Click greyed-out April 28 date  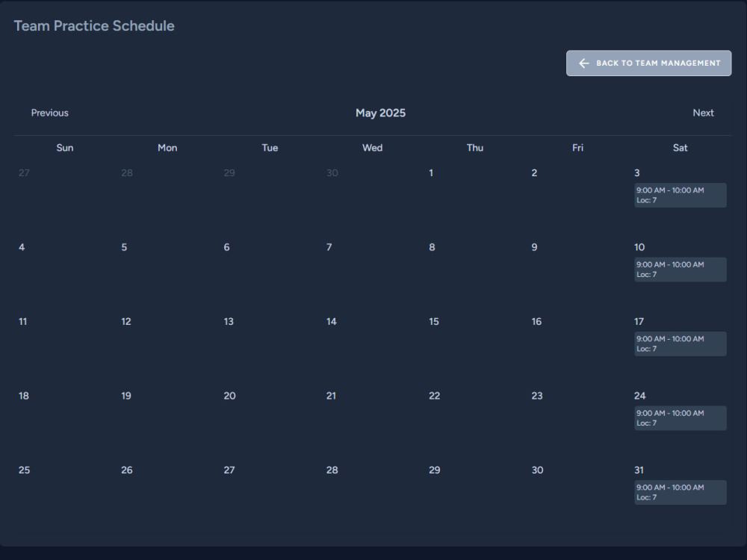point(127,173)
